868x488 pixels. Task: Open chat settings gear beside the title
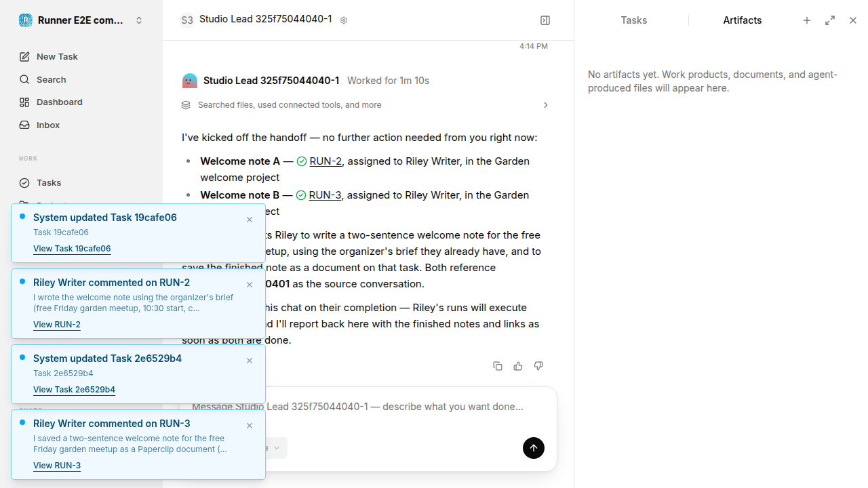344,20
